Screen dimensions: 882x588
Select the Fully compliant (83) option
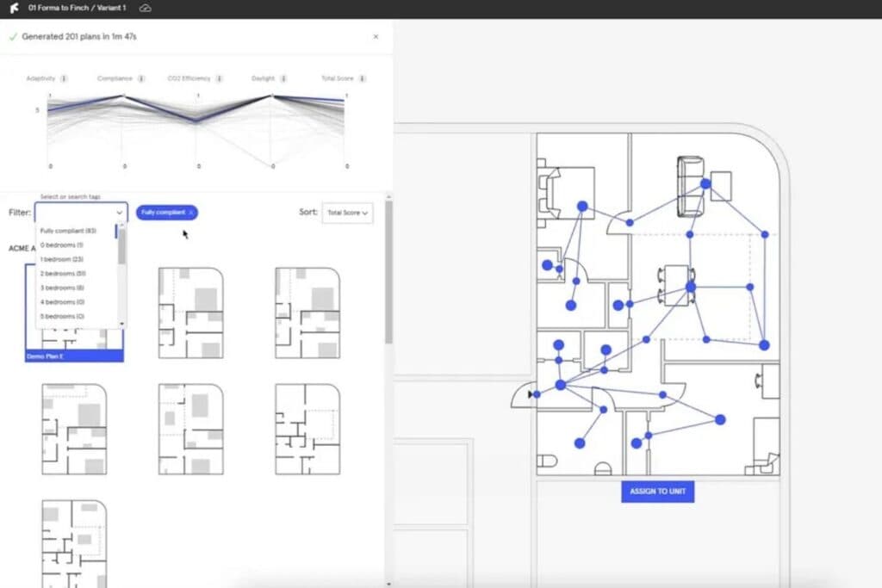(68, 231)
